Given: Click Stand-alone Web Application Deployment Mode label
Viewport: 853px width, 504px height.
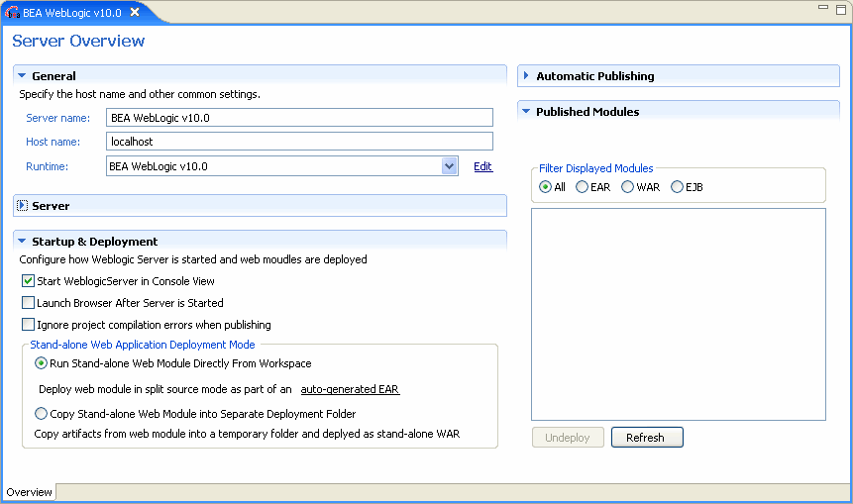Looking at the screenshot, I should (x=143, y=345).
